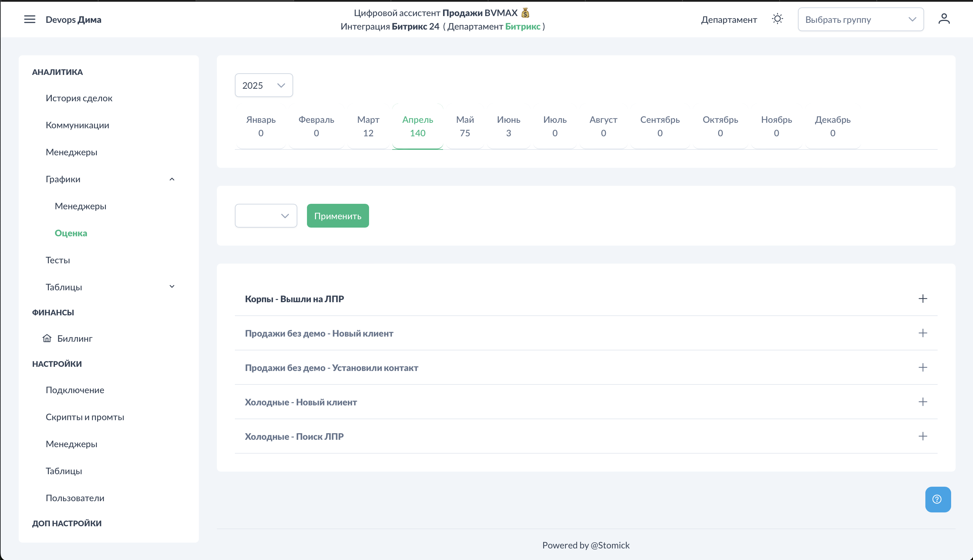
Task: Expand Холодные - Новый клиент plus icon
Action: click(x=922, y=402)
